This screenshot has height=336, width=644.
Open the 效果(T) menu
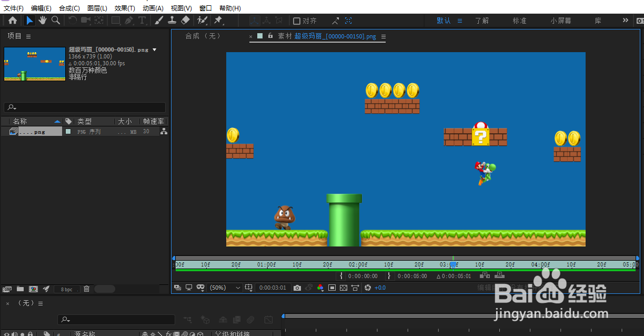[125, 8]
